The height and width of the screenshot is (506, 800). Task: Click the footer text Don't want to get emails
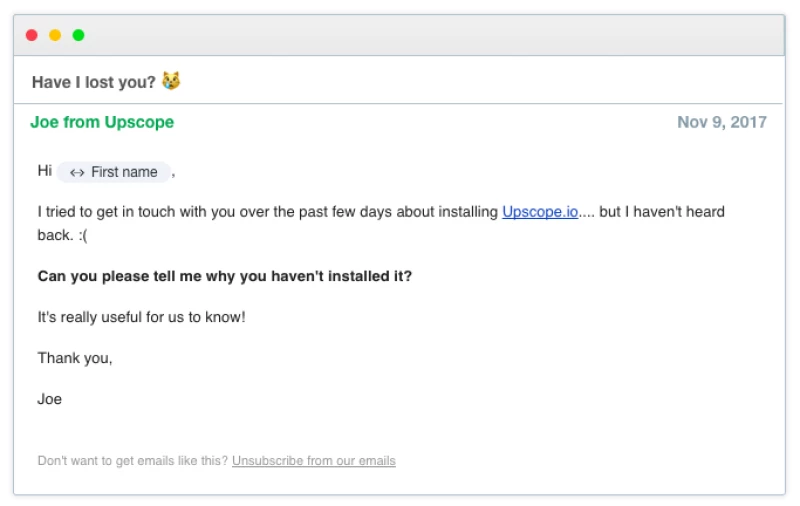132,461
